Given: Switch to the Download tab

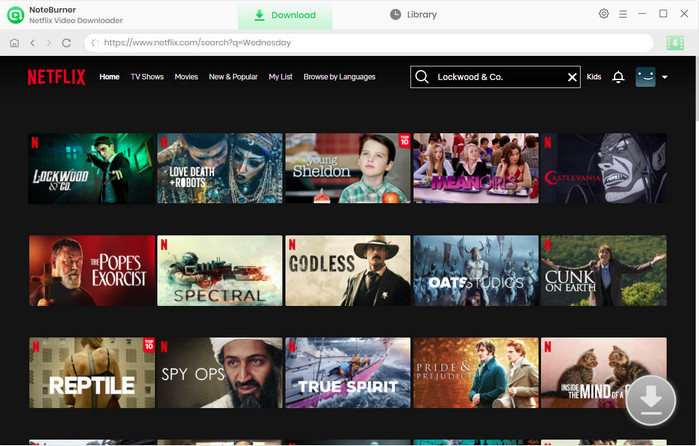Looking at the screenshot, I should click(x=285, y=15).
